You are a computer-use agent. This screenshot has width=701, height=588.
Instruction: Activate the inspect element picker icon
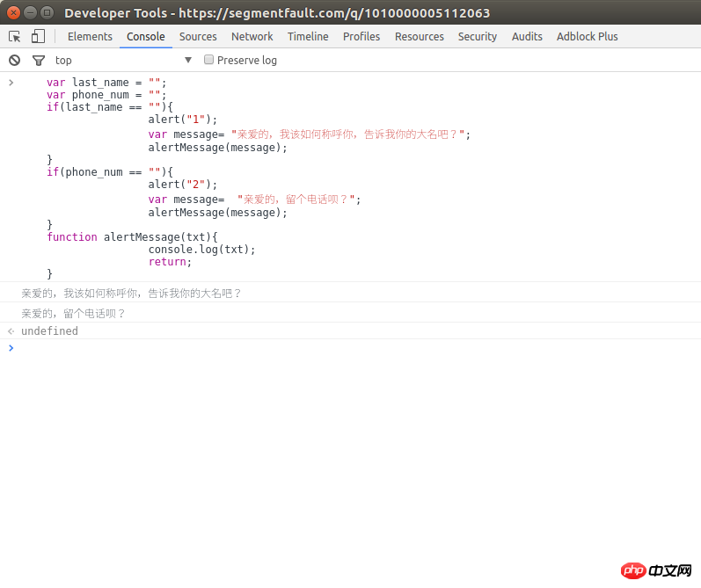coord(15,36)
